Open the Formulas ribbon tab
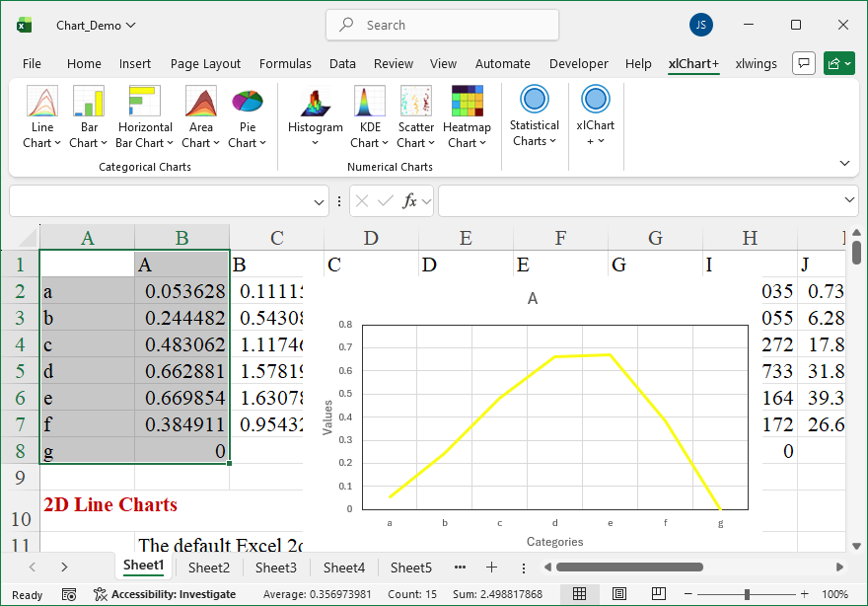This screenshot has width=868, height=606. [285, 64]
